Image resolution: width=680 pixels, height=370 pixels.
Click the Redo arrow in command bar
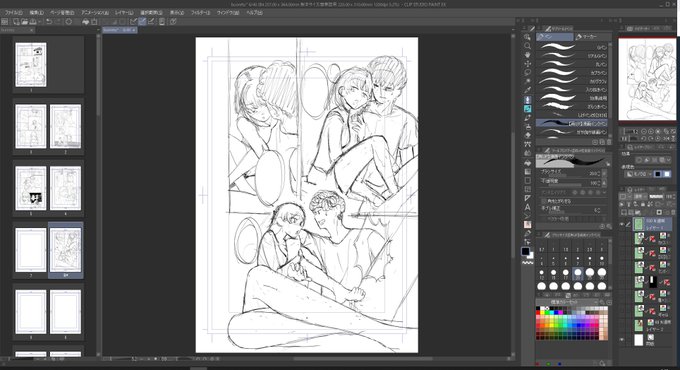[x=58, y=21]
